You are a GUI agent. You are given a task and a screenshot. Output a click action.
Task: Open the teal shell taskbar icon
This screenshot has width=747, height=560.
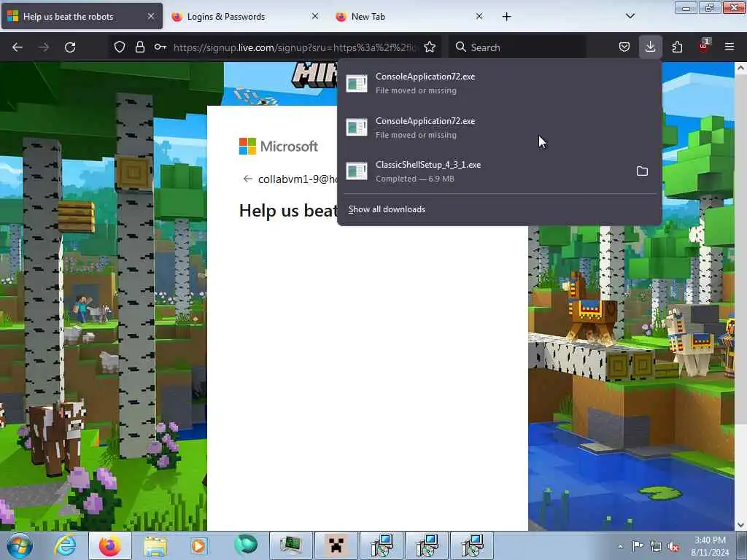(246, 545)
